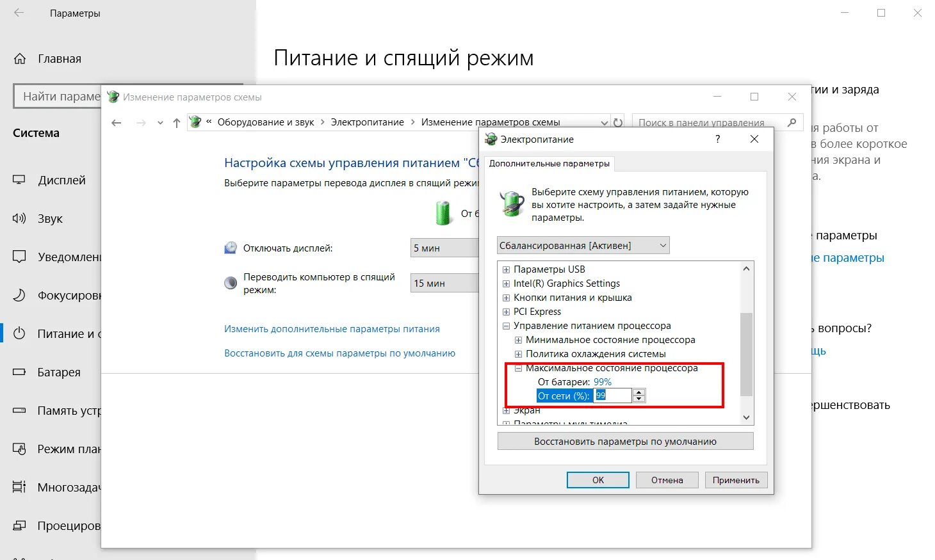The image size is (935, 560).
Task: Close the Электропитание dialog
Action: (x=754, y=139)
